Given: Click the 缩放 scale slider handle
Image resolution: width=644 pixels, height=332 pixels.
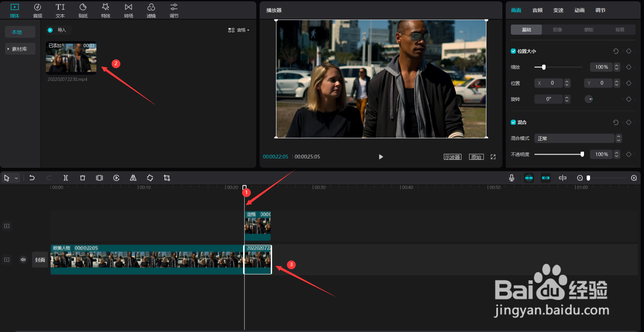Looking at the screenshot, I should click(544, 67).
